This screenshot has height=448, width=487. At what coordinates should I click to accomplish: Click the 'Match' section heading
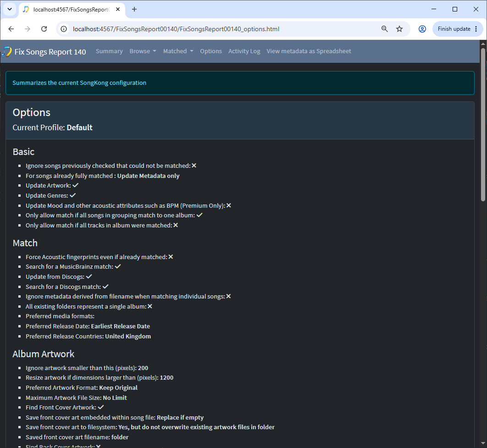click(25, 243)
